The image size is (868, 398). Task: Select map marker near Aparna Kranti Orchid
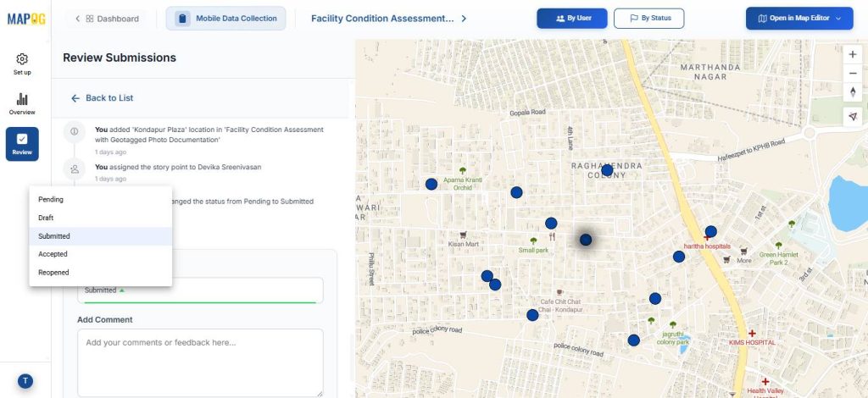(x=431, y=184)
